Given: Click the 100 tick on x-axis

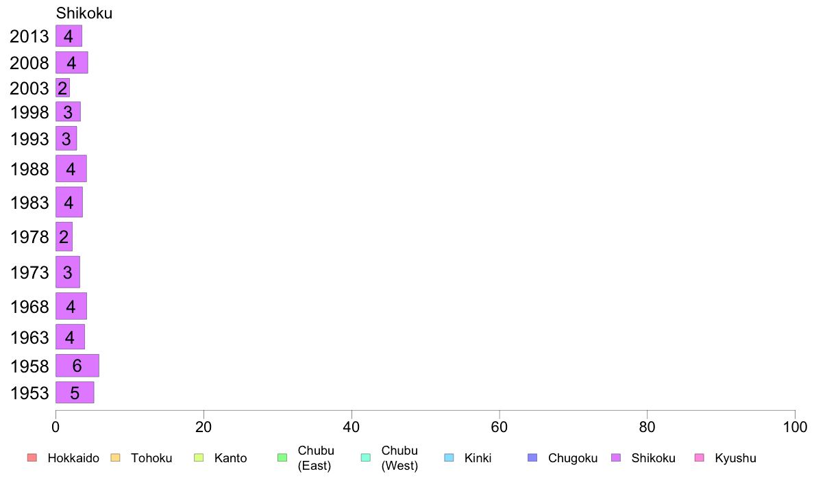Looking at the screenshot, I should click(x=795, y=427).
